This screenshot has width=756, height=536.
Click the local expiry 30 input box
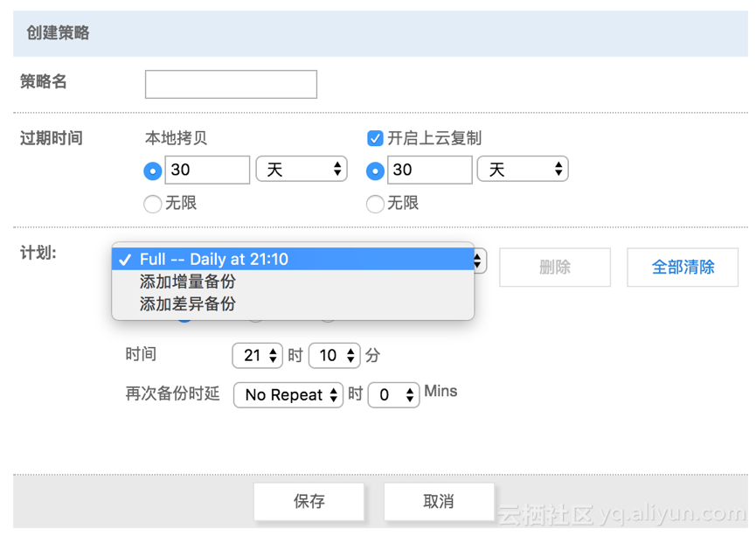click(x=206, y=170)
